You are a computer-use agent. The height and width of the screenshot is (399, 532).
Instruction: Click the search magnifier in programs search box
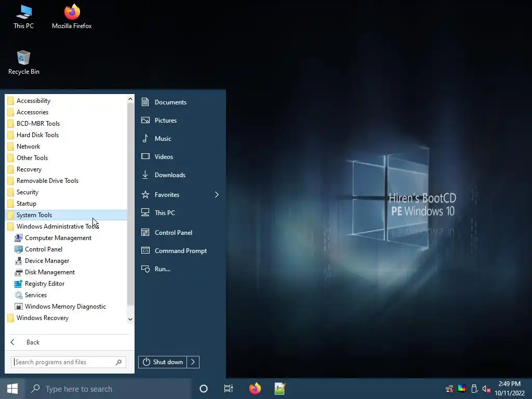pos(119,362)
